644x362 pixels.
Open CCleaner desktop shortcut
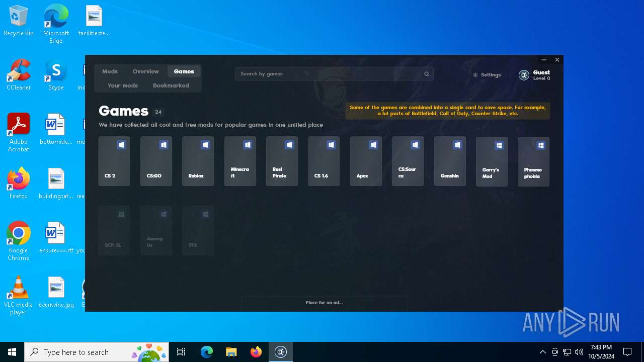pyautogui.click(x=19, y=75)
